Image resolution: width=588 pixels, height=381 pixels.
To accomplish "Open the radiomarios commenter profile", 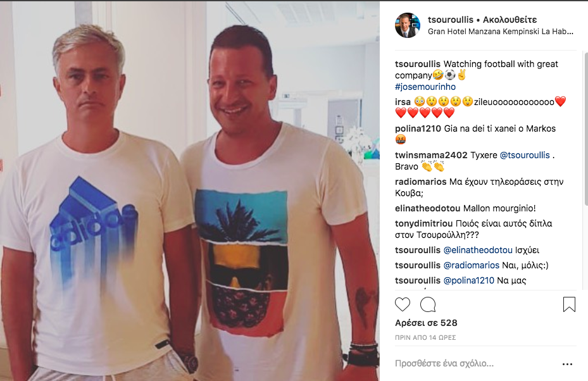I will point(421,182).
